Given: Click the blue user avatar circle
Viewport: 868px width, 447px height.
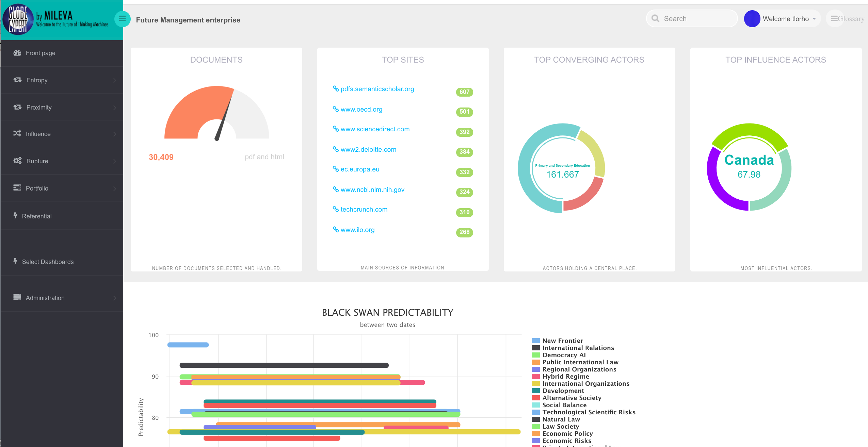Looking at the screenshot, I should point(752,19).
